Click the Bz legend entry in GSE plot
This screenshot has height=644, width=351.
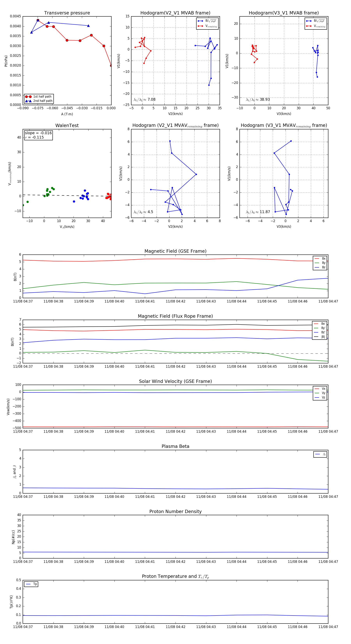(x=320, y=268)
